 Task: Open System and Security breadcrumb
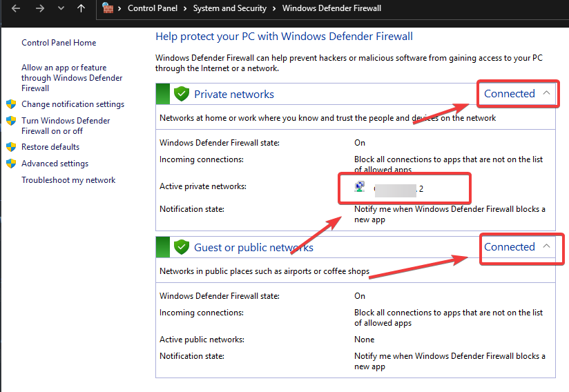(x=230, y=8)
